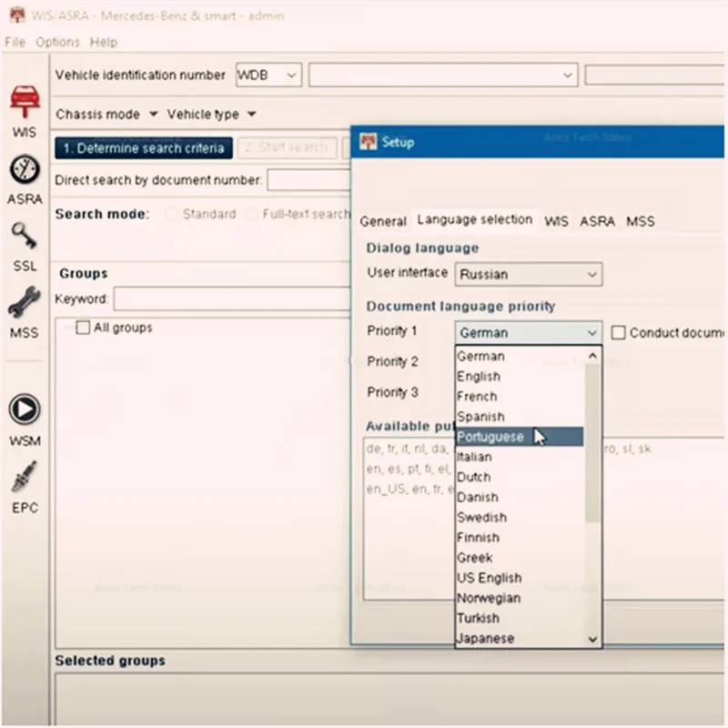
Task: Click the Setup dialog title icon
Action: click(x=369, y=142)
